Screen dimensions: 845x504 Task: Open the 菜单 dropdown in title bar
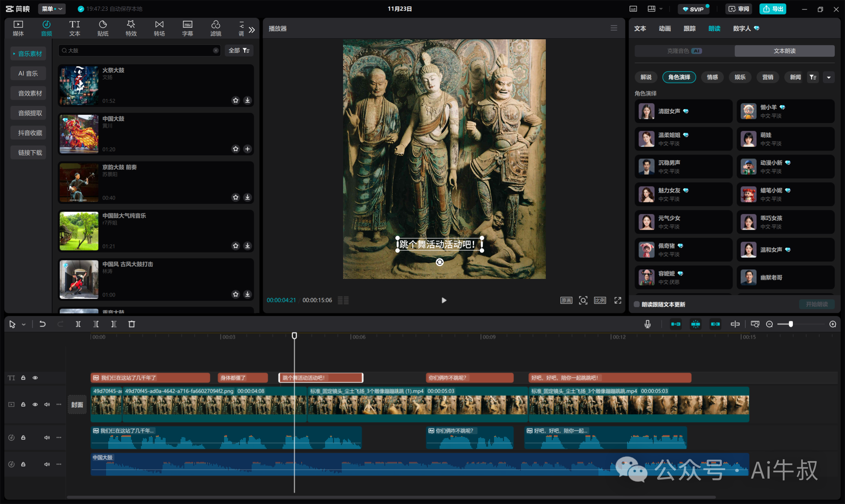click(x=52, y=9)
